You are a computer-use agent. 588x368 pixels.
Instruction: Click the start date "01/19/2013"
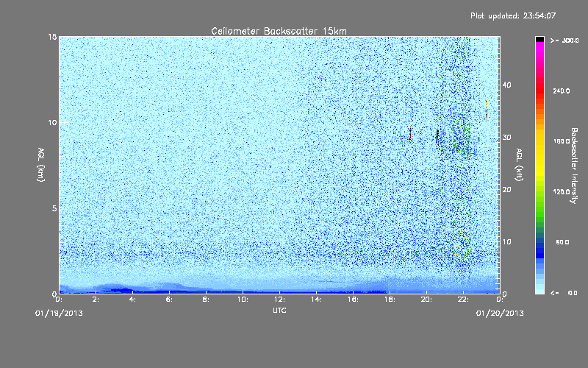click(x=59, y=314)
